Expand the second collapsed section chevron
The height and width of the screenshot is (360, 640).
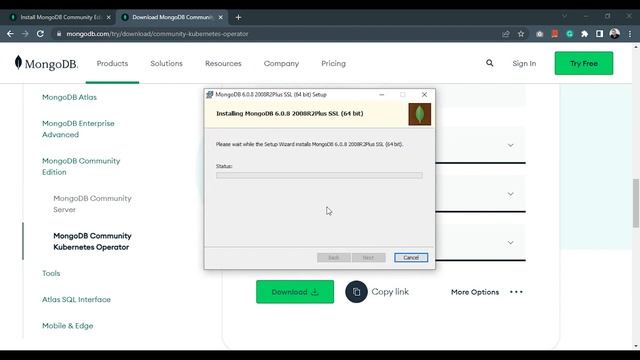(511, 194)
